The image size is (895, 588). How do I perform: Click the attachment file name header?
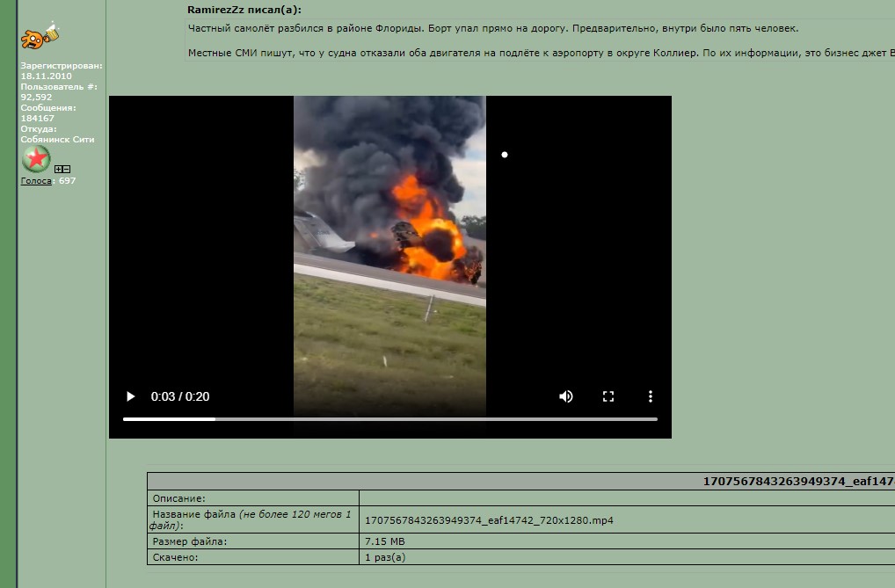tap(798, 482)
